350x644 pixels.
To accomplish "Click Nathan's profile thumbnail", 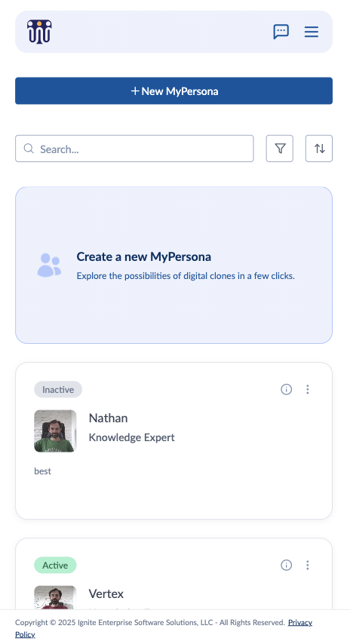I will [x=55, y=431].
